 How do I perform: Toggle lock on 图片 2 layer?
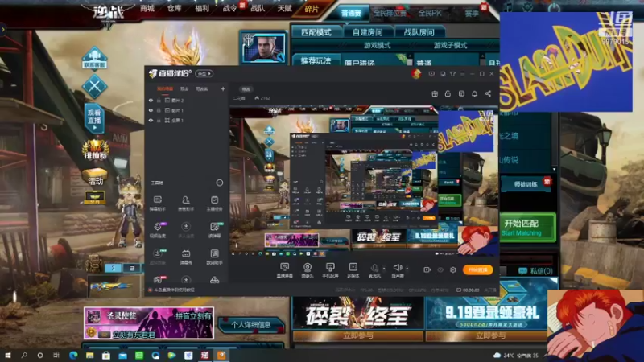pos(159,100)
